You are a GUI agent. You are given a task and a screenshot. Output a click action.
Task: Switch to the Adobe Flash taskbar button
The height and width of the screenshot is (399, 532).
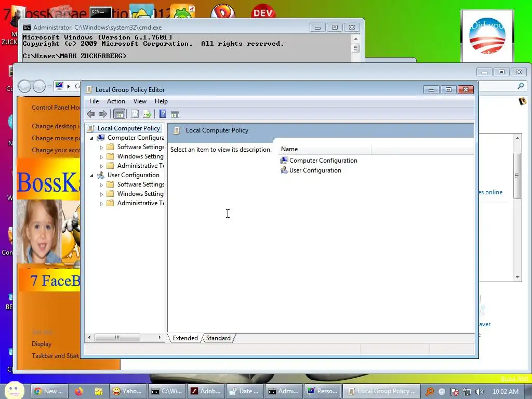pyautogui.click(x=206, y=391)
